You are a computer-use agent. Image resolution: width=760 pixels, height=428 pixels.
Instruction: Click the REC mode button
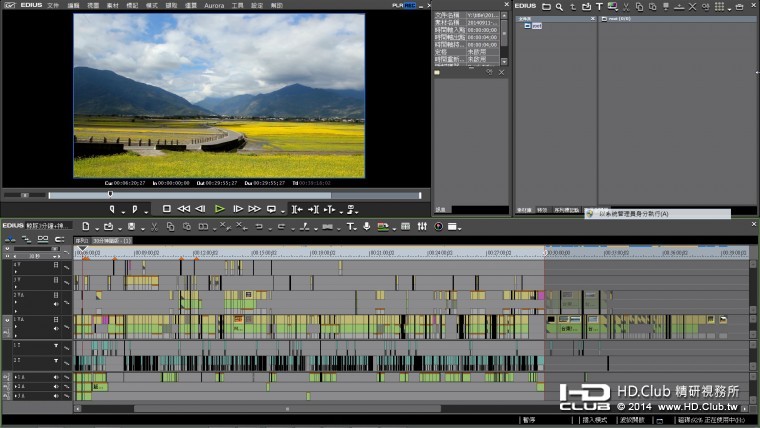pyautogui.click(x=410, y=5)
